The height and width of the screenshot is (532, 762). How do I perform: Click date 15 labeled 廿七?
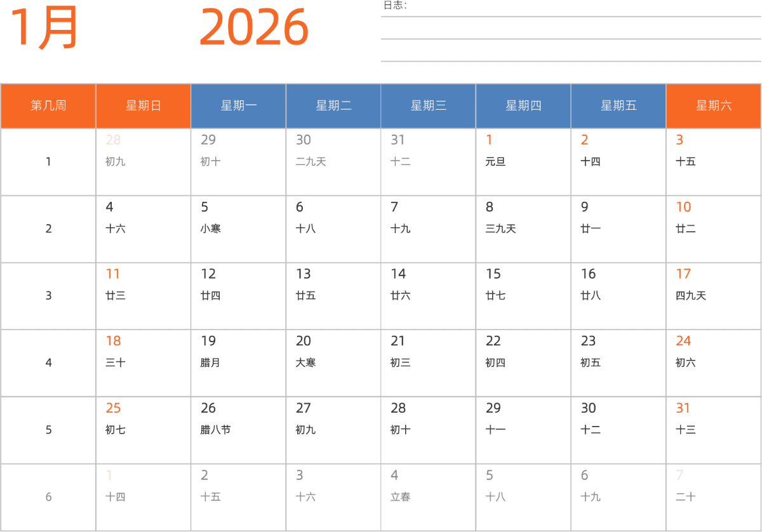click(524, 296)
